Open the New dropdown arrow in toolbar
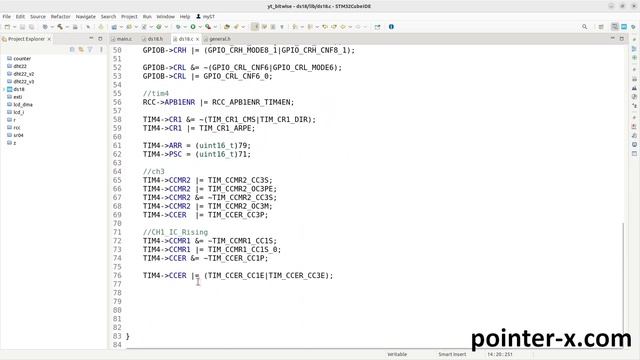The height and width of the screenshot is (360, 640). tap(14, 27)
